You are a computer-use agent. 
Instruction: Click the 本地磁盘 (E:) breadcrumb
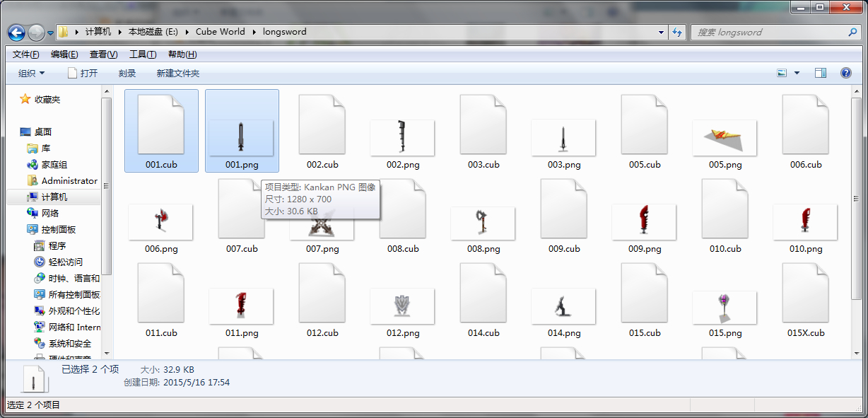coord(154,32)
